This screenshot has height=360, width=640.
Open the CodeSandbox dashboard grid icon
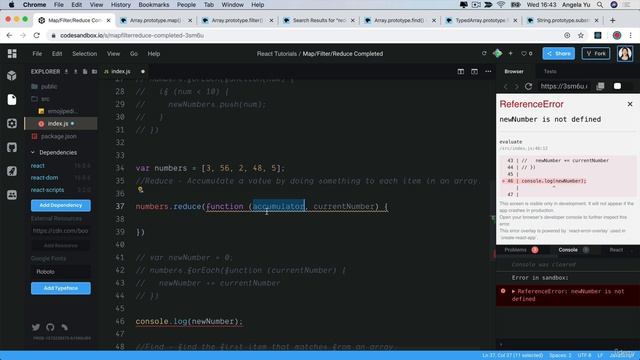(x=12, y=53)
